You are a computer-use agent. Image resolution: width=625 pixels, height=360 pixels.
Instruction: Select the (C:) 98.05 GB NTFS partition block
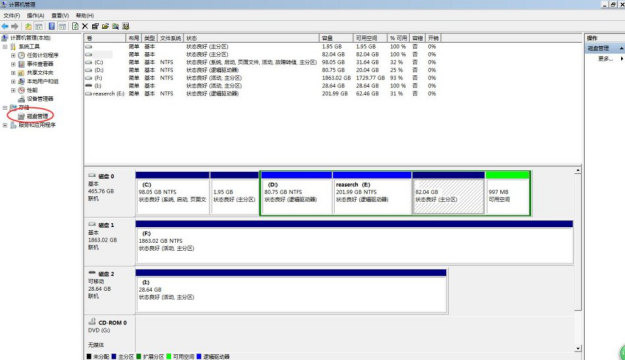[x=172, y=194]
